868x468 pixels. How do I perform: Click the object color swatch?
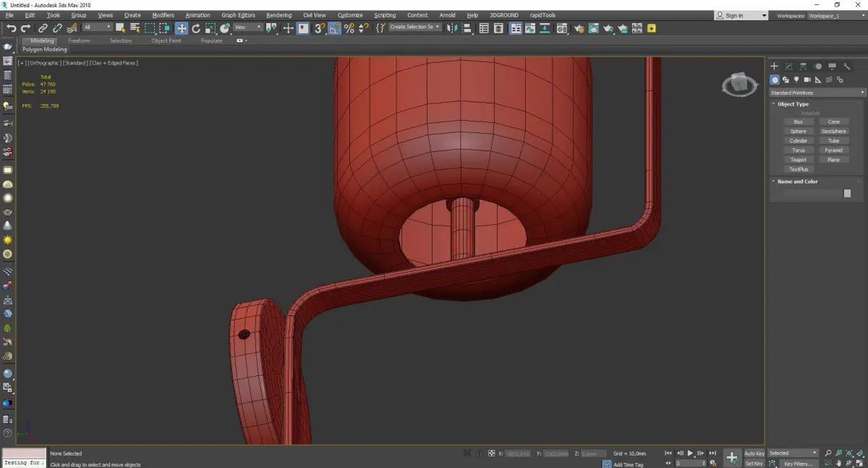(847, 194)
